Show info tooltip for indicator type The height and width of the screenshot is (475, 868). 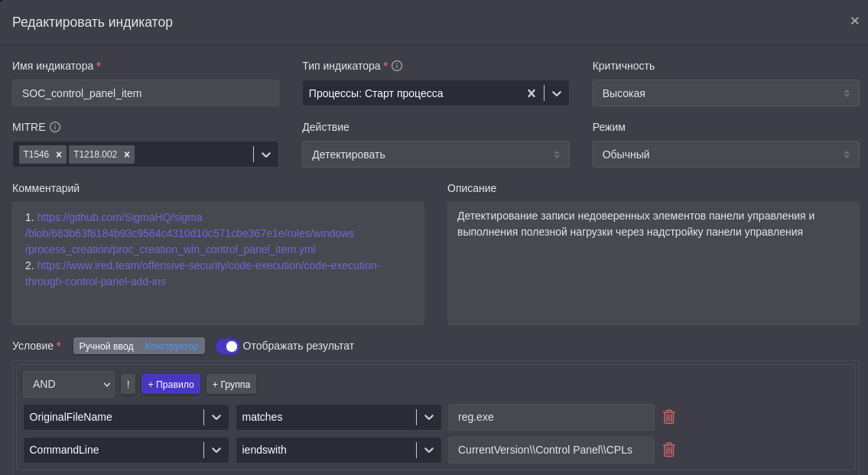coord(397,66)
